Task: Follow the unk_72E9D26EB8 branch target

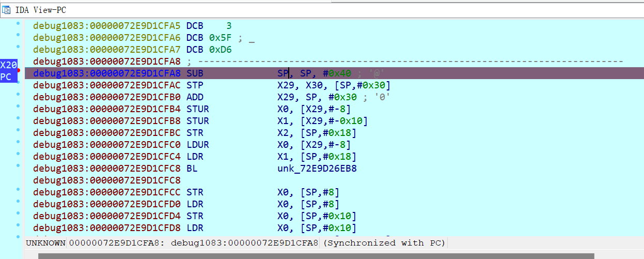Action: 317,169
